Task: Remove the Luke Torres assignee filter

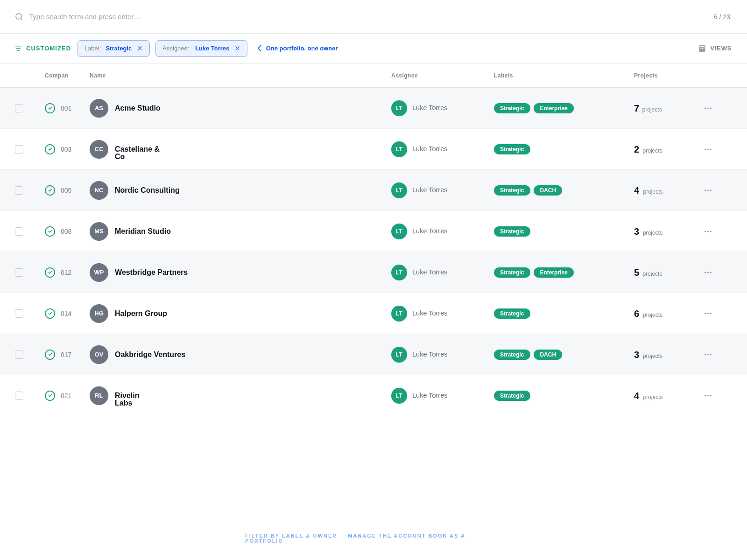Action: pos(237,49)
